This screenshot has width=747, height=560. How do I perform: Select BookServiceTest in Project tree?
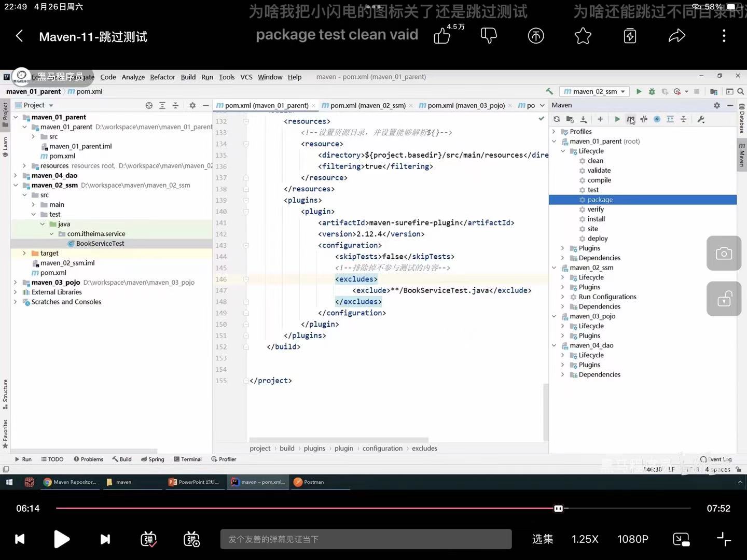[100, 244]
